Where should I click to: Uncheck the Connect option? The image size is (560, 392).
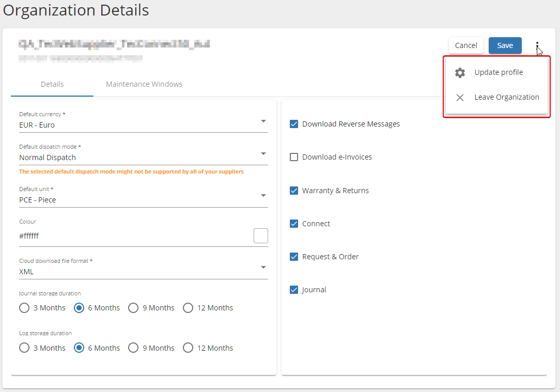click(x=294, y=223)
